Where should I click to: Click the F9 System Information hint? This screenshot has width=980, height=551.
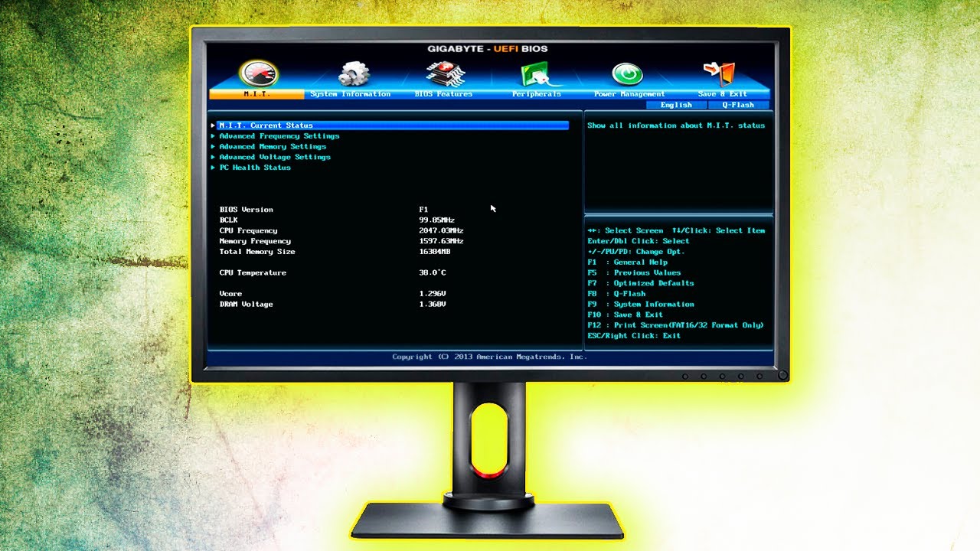click(x=641, y=305)
